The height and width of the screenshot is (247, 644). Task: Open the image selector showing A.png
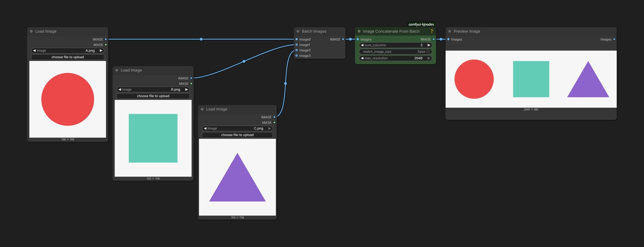[x=68, y=51]
